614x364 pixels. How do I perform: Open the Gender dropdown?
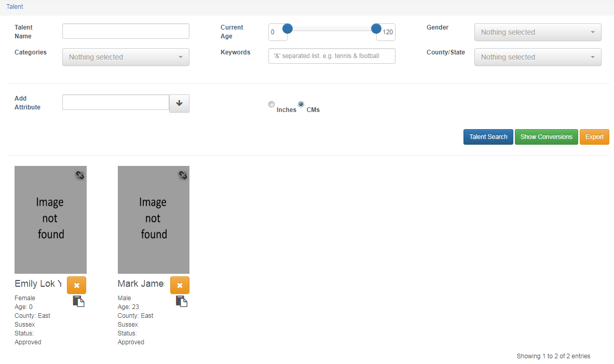tap(538, 32)
